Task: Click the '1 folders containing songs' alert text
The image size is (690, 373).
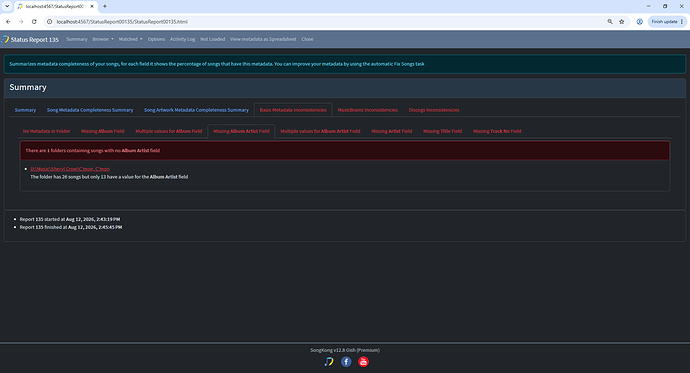Action: (x=92, y=150)
